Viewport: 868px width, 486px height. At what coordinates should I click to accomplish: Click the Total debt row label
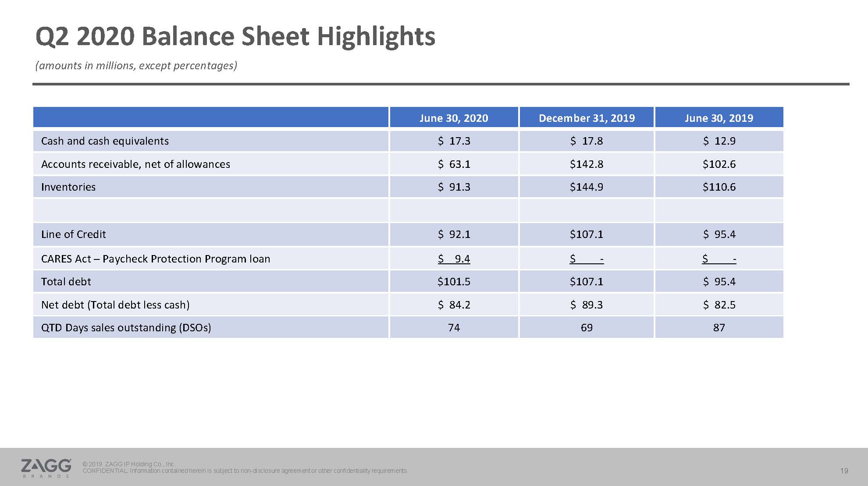tap(66, 282)
